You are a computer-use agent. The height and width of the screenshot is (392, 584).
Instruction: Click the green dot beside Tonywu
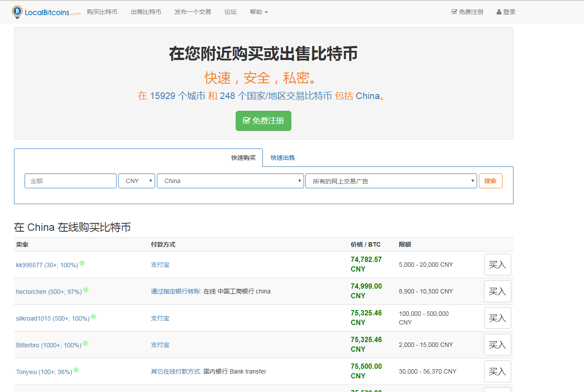click(x=75, y=369)
